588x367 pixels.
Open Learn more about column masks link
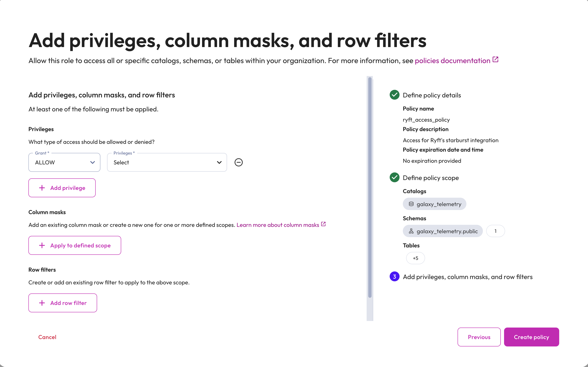(278, 225)
